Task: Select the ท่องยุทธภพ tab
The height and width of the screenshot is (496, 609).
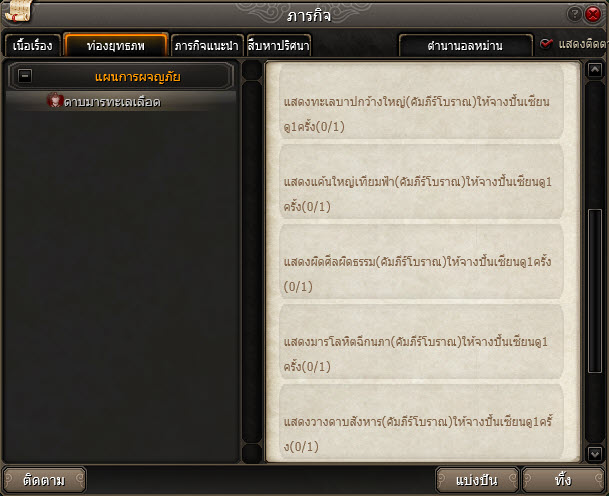Action: 116,45
